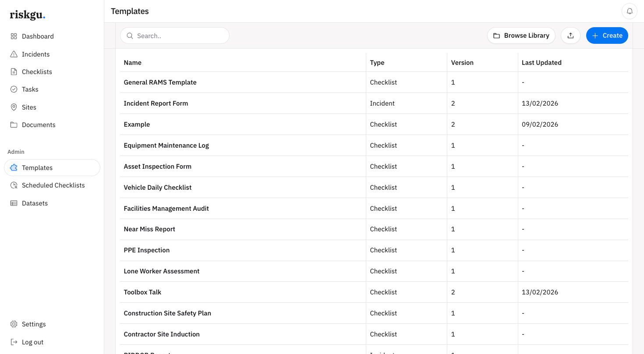Viewport: 644px width, 354px height.
Task: Navigate to Tasks in the sidebar
Action: (x=30, y=89)
